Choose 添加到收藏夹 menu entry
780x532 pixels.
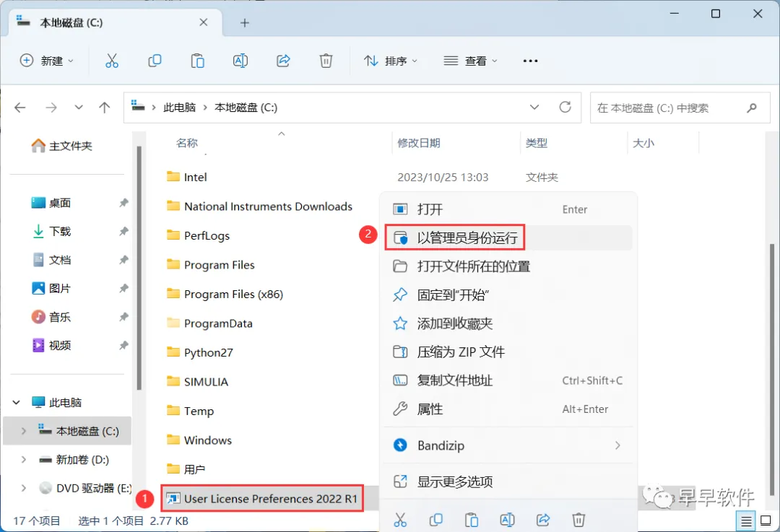click(508, 323)
